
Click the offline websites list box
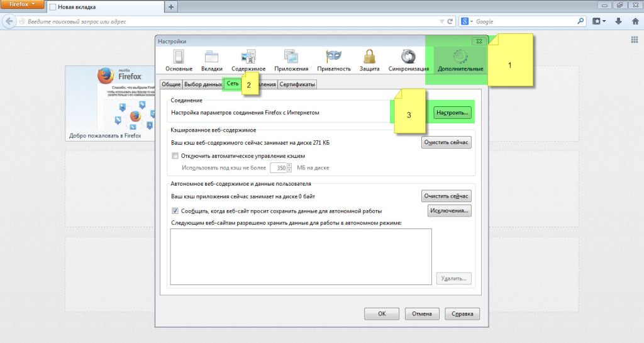(x=301, y=257)
